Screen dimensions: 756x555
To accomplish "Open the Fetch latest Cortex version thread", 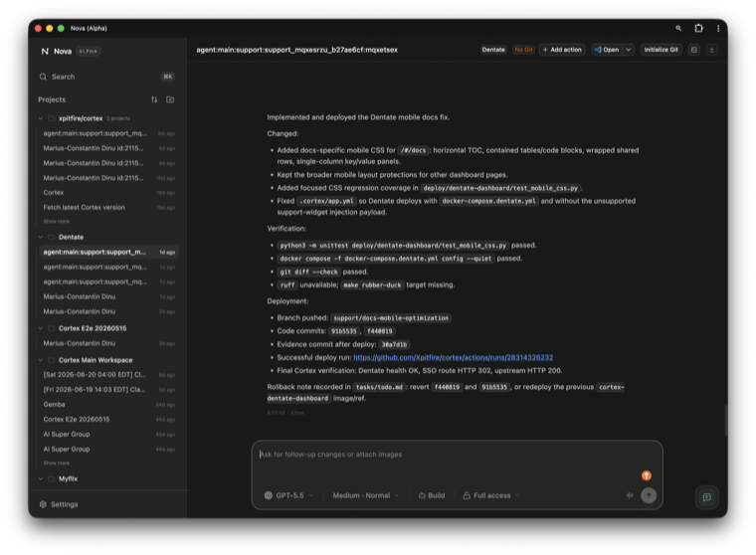I will coord(109,207).
